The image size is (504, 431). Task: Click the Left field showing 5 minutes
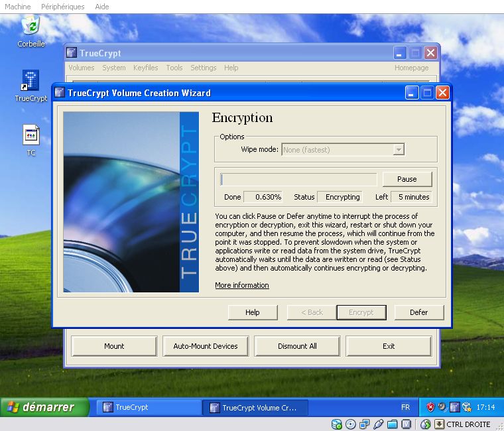pyautogui.click(x=411, y=197)
